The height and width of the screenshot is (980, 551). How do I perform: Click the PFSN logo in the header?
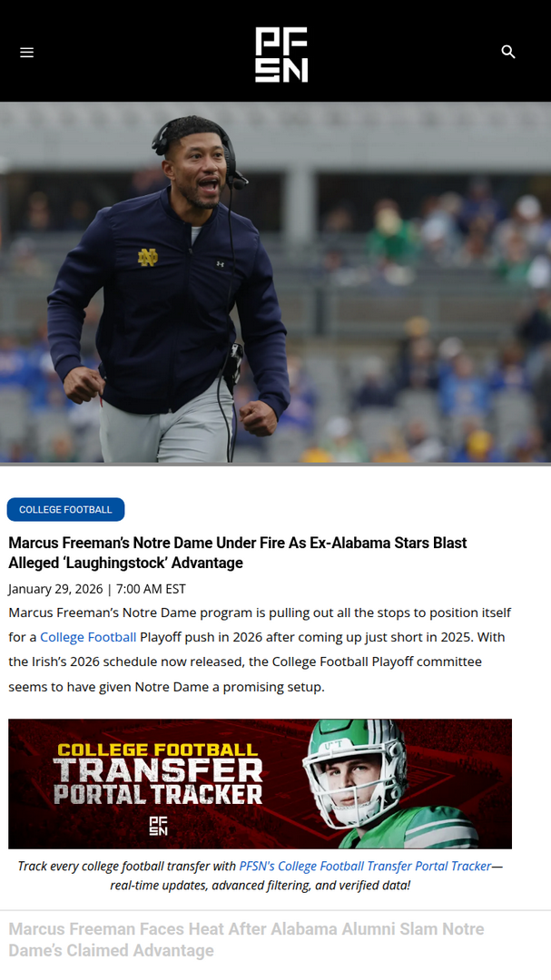tap(281, 54)
